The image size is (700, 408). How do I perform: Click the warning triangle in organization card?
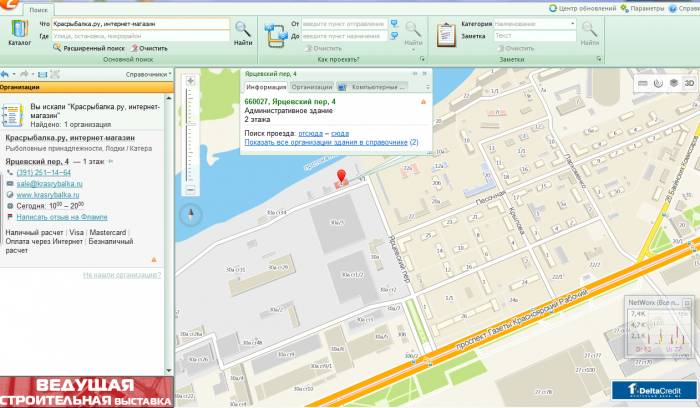[154, 259]
